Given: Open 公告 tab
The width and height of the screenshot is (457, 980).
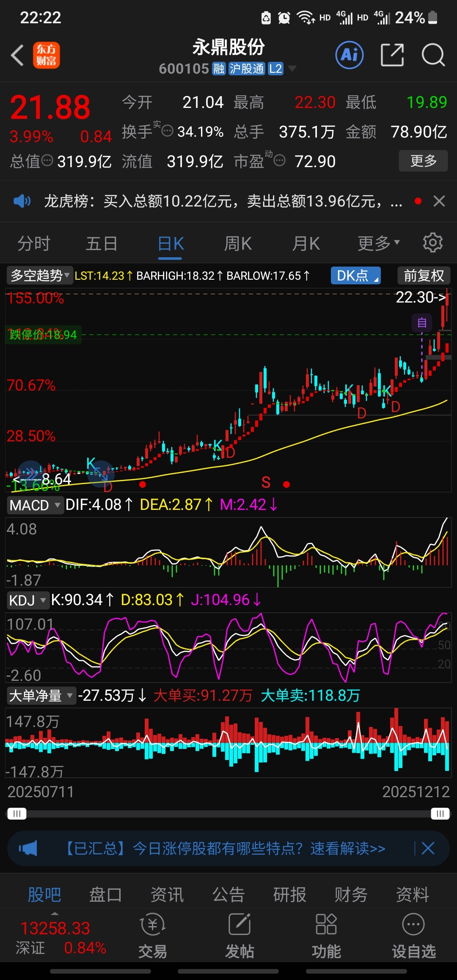Looking at the screenshot, I should [x=228, y=894].
